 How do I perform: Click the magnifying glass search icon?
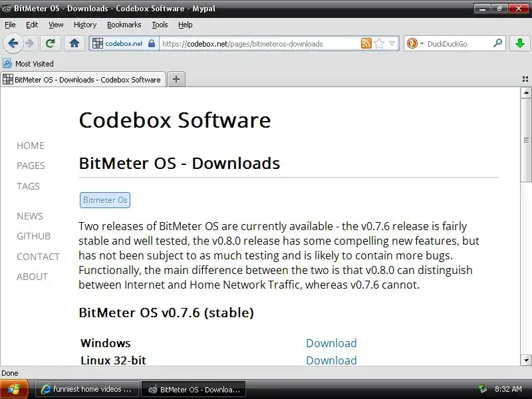[497, 43]
